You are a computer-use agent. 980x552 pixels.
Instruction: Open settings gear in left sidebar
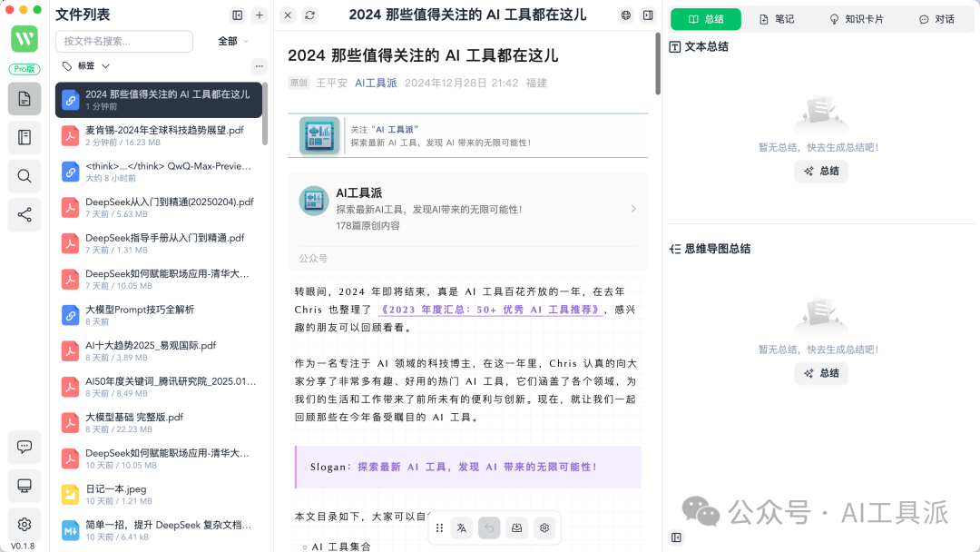click(24, 525)
